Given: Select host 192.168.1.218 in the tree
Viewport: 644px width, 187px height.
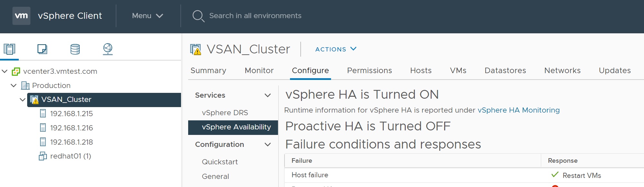Looking at the screenshot, I should 71,142.
